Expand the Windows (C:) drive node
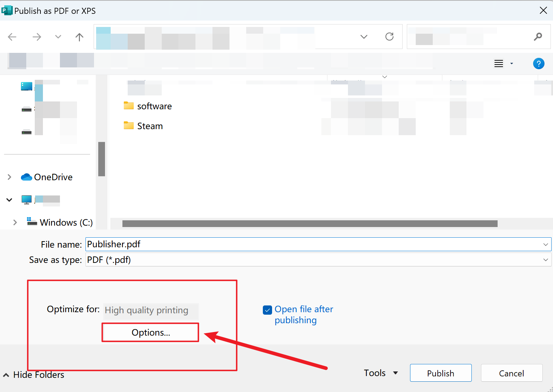553x392 pixels. [15, 222]
